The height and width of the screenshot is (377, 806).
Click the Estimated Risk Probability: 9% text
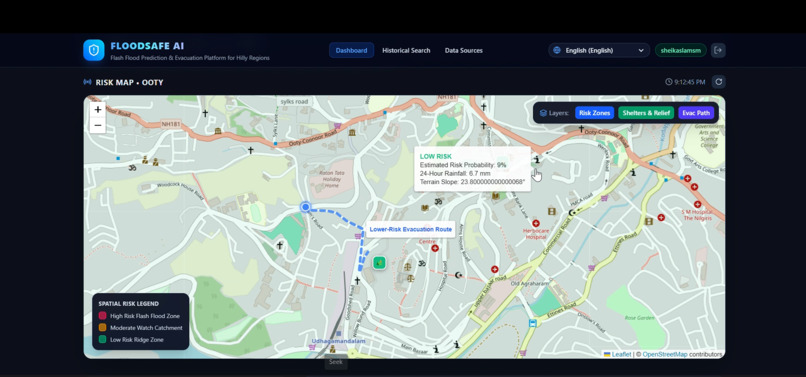[x=463, y=165]
